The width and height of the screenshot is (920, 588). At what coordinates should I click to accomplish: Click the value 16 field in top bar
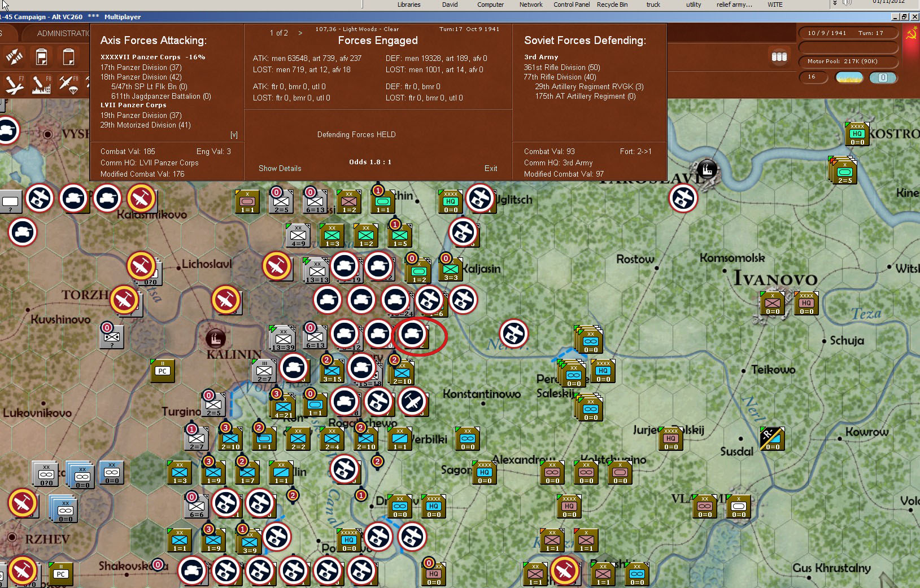814,77
